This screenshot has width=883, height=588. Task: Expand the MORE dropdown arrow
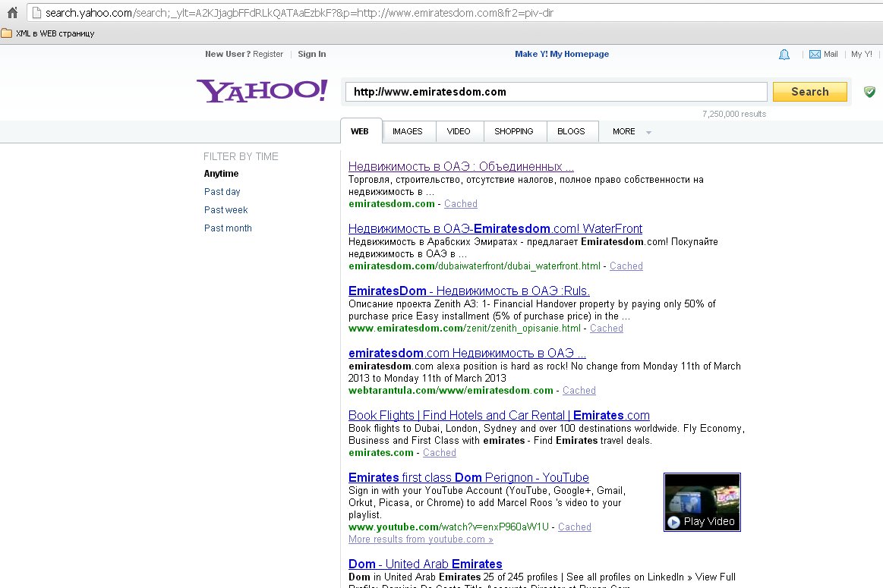point(648,132)
